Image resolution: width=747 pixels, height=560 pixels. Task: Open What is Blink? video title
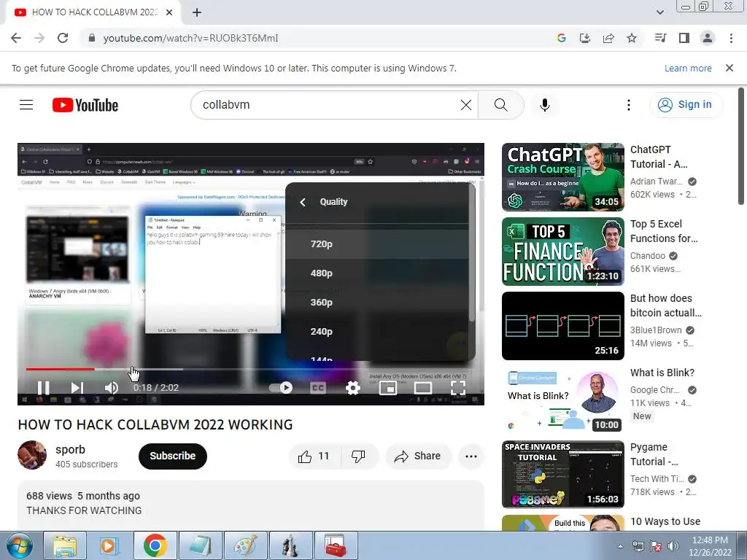tap(662, 373)
